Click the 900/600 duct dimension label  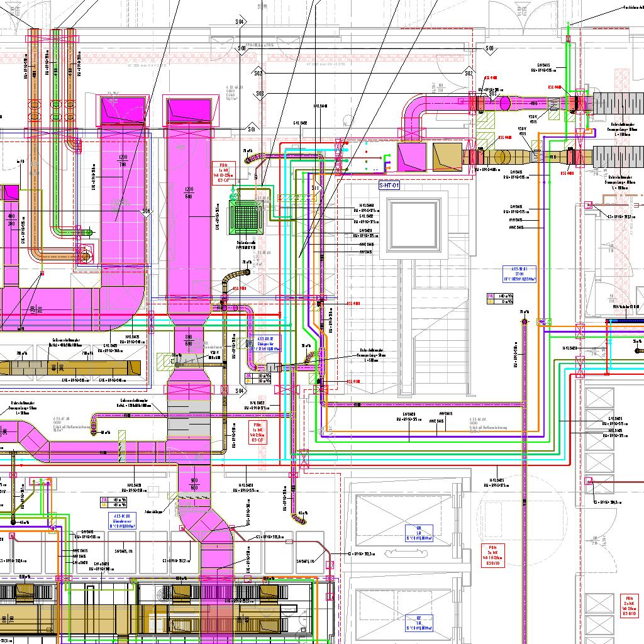[x=194, y=484]
